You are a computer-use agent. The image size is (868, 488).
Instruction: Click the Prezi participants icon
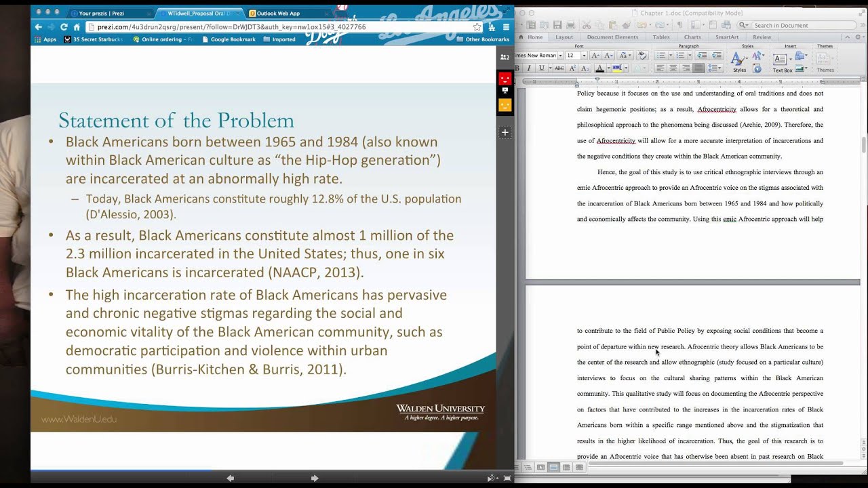click(x=505, y=57)
